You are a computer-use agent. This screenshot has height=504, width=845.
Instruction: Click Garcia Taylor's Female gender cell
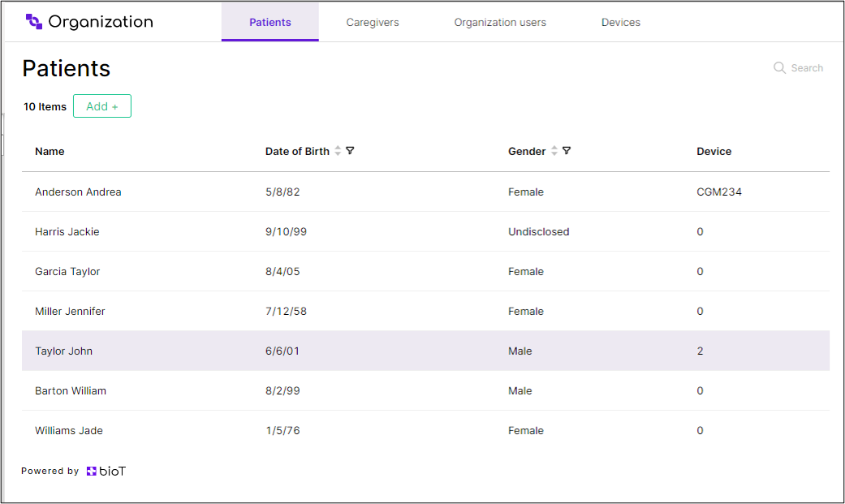click(x=526, y=272)
